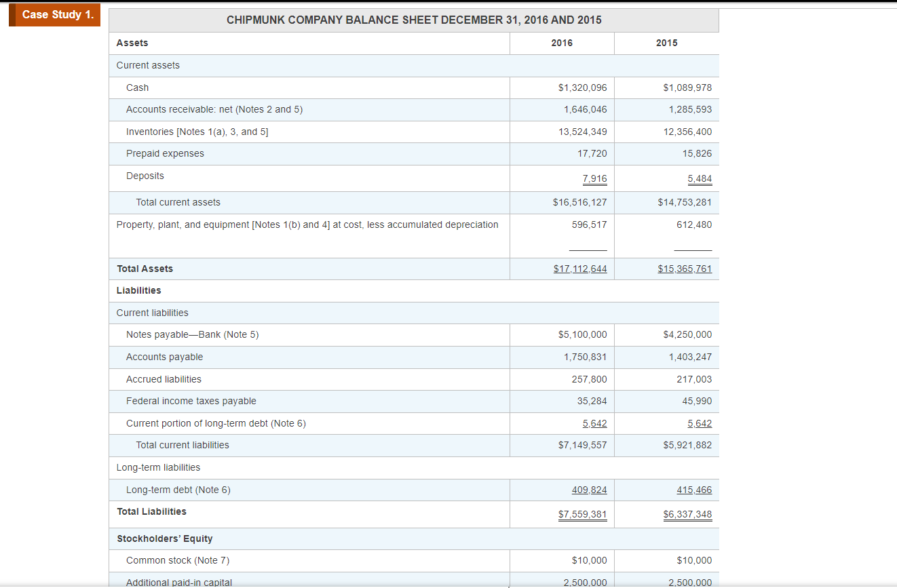Select the Total Liabilities value $7,559,381
897x588 pixels.
coord(580,514)
